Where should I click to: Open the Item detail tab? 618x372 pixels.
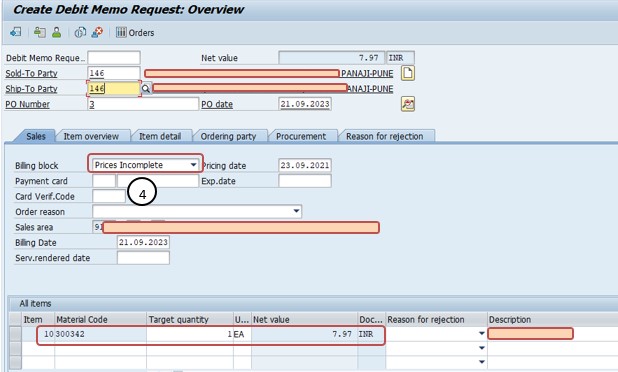160,136
